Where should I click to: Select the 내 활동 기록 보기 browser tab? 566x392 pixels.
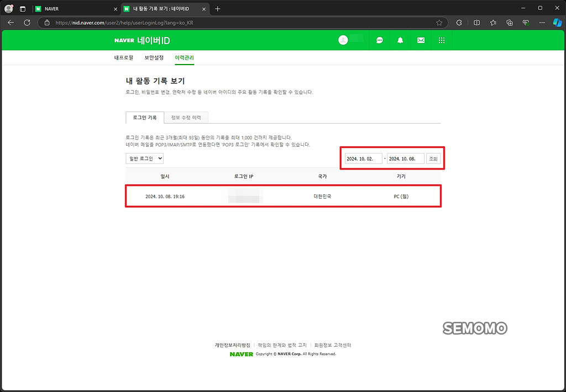[165, 9]
